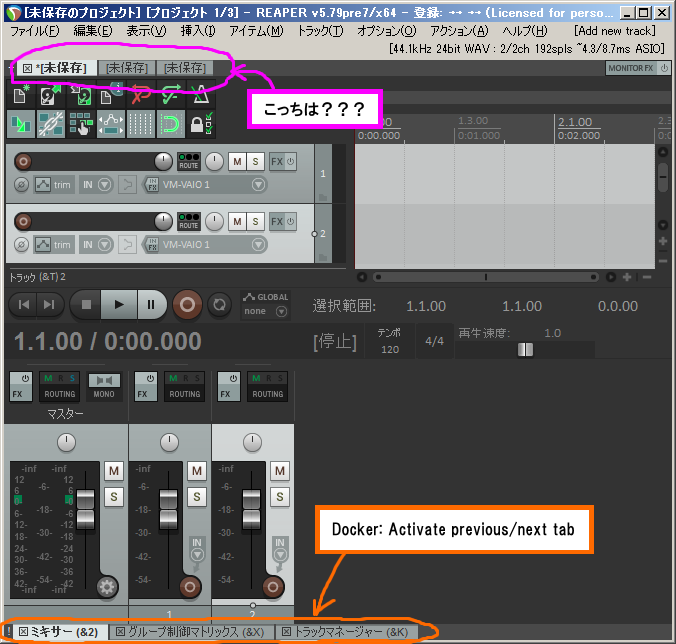Screen dimensions: 676x644
Task: Toggle locking padlock toolbar icon
Action: [200, 124]
